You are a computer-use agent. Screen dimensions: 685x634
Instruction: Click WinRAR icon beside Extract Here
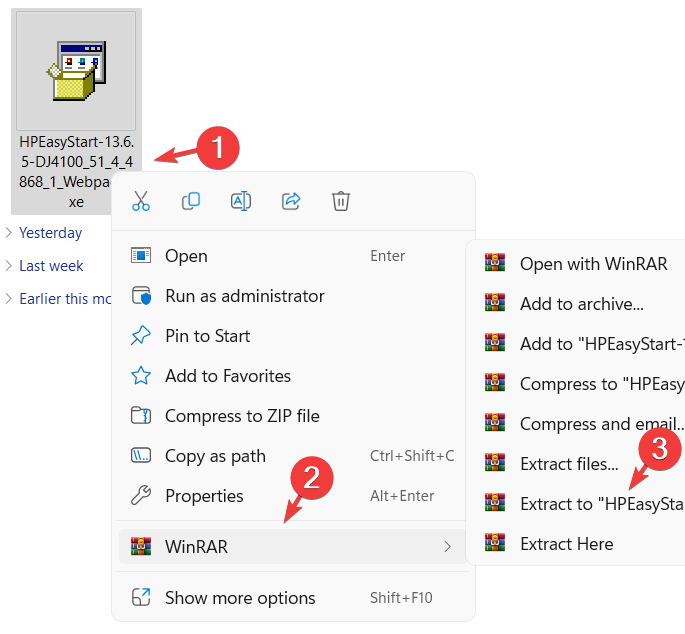coord(495,542)
